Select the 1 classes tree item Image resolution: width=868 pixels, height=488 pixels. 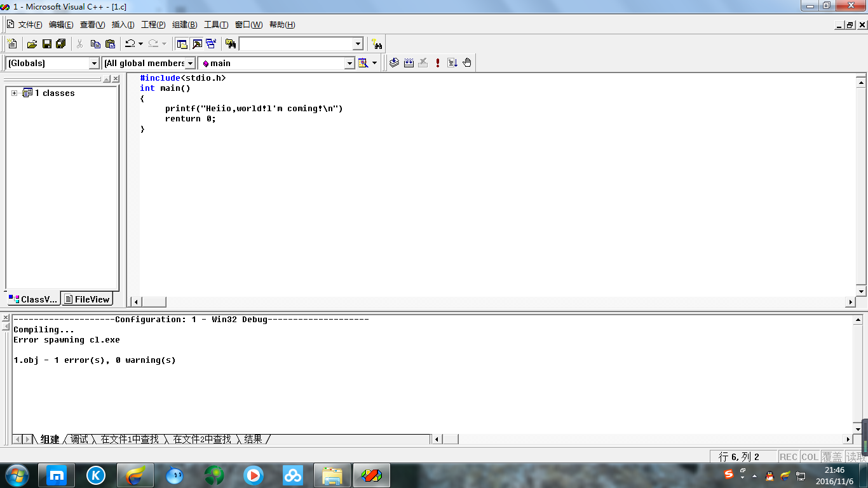click(x=54, y=93)
